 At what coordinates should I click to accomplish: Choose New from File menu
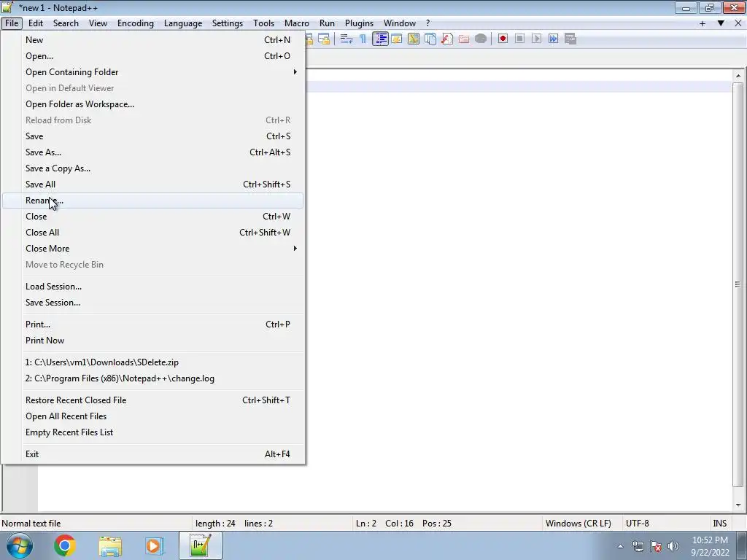point(152,40)
